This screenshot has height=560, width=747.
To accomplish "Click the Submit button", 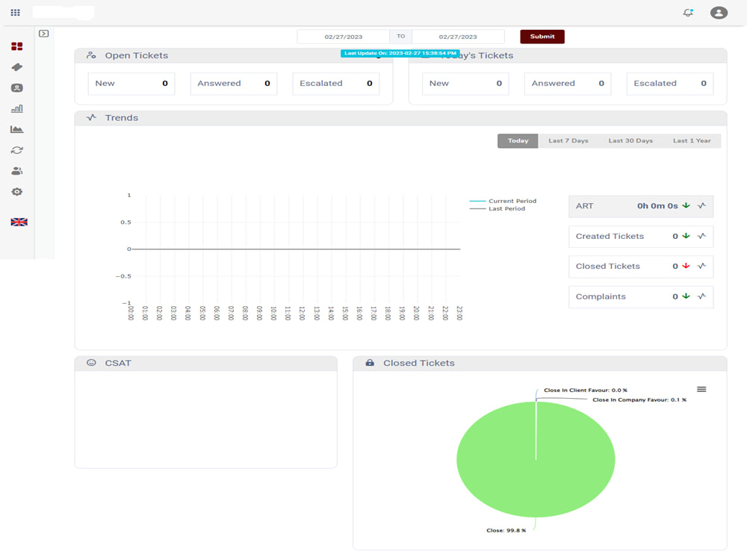I will click(542, 37).
